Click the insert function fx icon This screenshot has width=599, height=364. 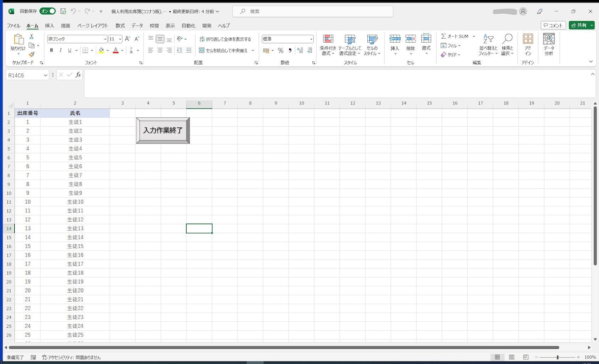tap(78, 75)
